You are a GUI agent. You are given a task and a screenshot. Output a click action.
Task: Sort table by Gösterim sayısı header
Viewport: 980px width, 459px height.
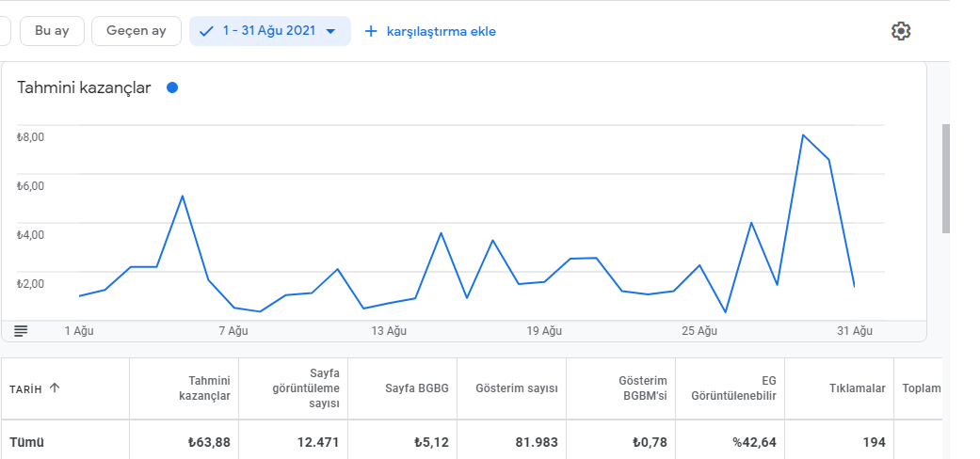(517, 388)
